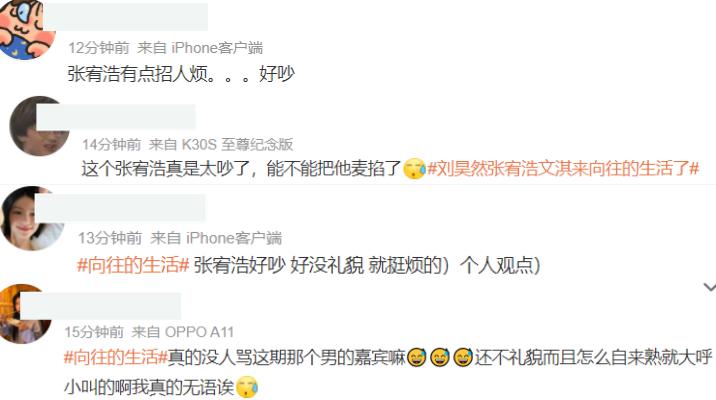Image resolution: width=716 pixels, height=400 pixels.
Task: Click the sleepy emoji after 无语诶
Action: pyautogui.click(x=247, y=387)
